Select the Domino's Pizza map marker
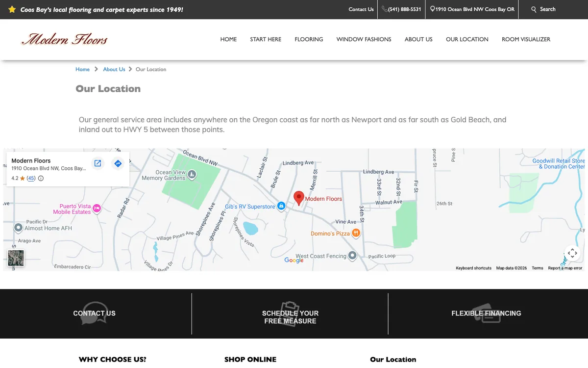Image resolution: width=588 pixels, height=368 pixels. (356, 233)
